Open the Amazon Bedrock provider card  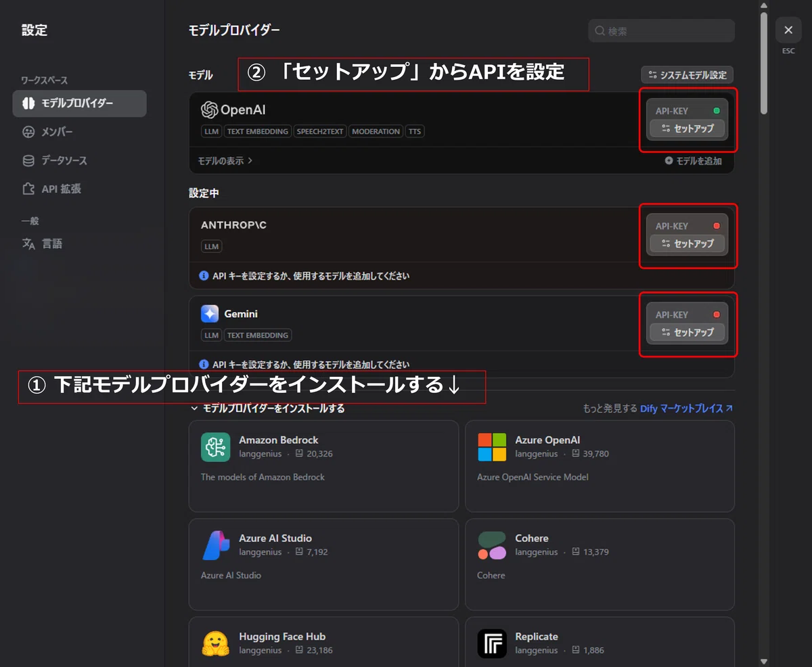323,466
